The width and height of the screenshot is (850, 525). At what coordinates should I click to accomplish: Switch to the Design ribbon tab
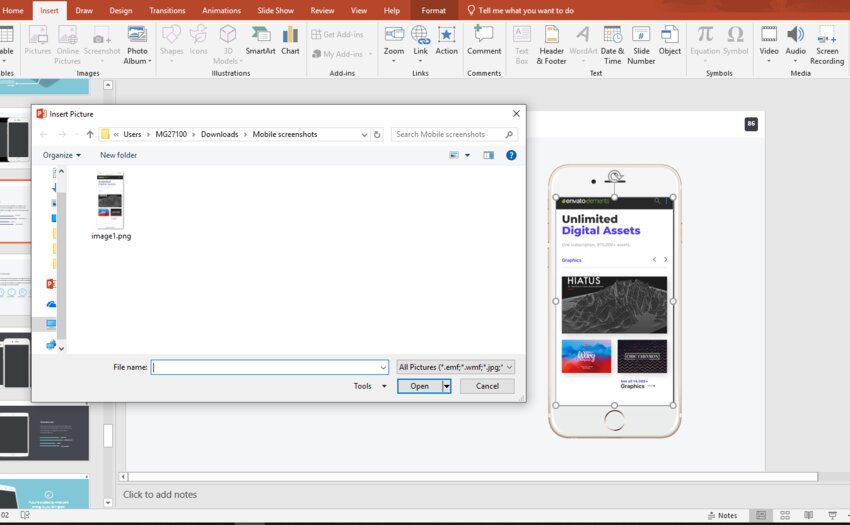(120, 10)
